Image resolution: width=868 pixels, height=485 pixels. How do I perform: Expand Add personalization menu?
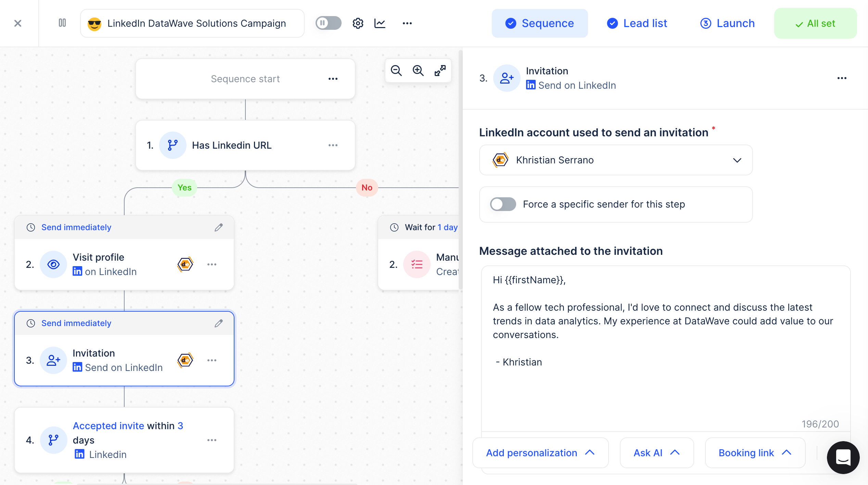pyautogui.click(x=540, y=453)
